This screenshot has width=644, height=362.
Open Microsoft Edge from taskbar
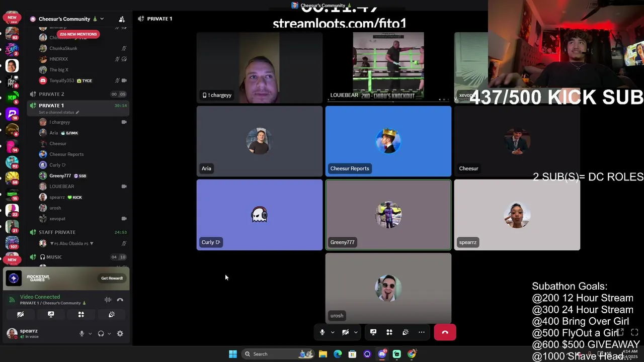(338, 354)
